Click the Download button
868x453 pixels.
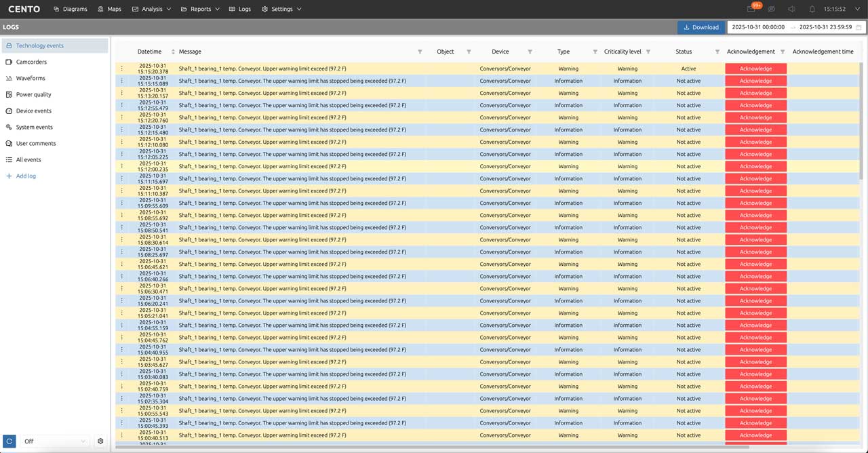[x=701, y=27]
